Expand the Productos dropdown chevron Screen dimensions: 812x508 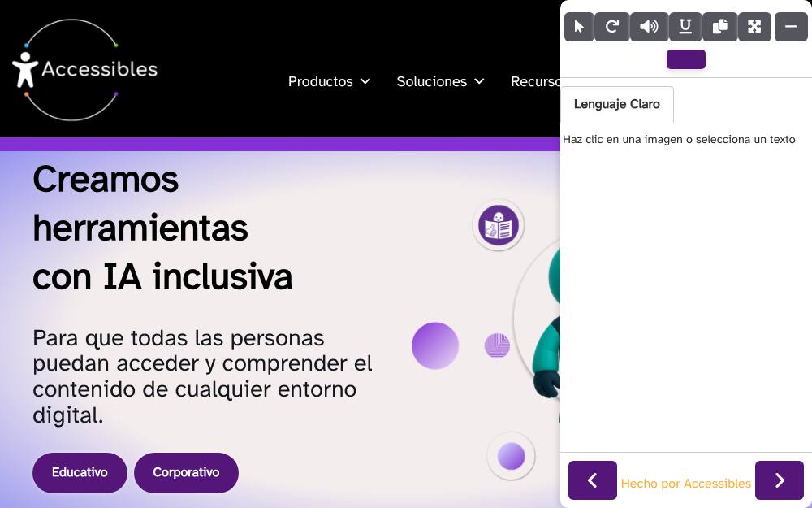365,81
